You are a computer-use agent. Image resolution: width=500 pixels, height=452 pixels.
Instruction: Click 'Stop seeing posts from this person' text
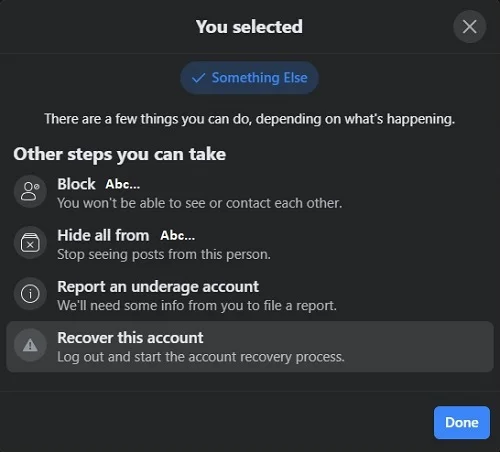click(164, 254)
